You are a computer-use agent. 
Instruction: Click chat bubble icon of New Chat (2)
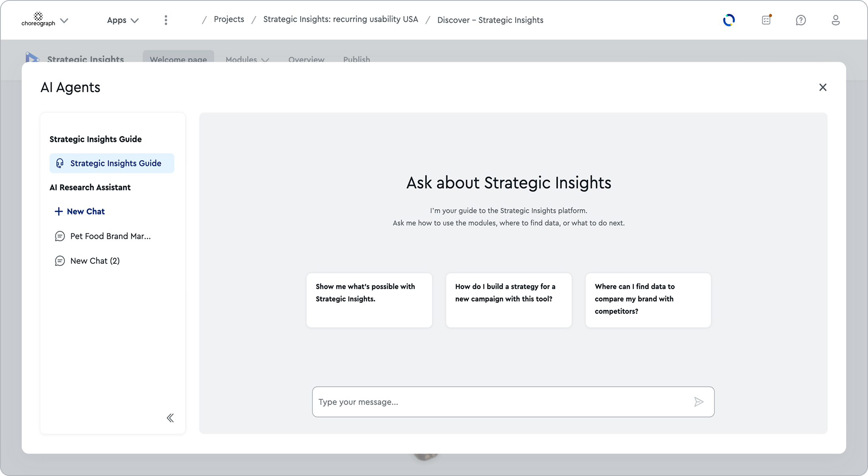[60, 261]
